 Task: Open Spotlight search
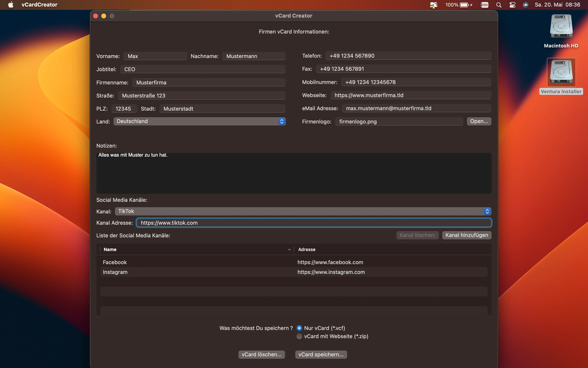(x=499, y=5)
